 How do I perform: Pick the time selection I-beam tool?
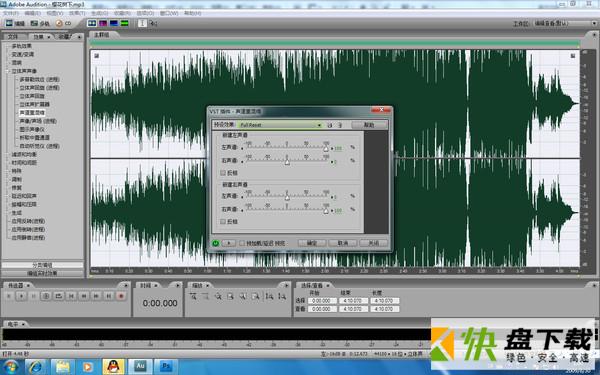[142, 23]
